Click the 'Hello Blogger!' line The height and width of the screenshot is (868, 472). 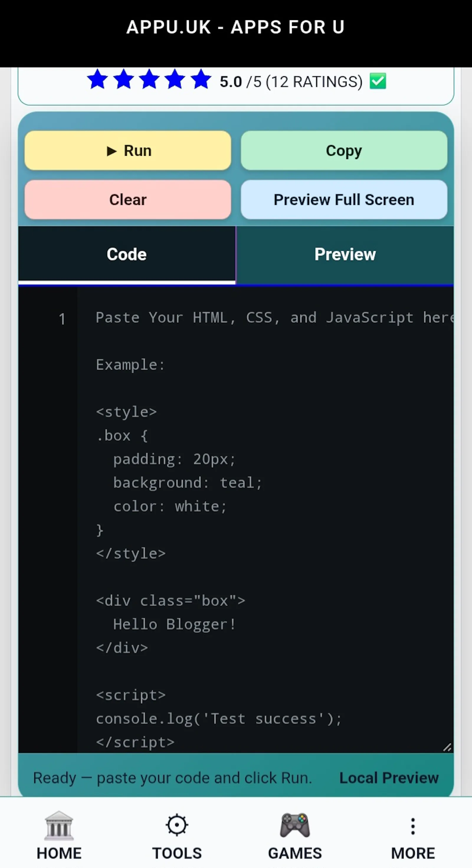[x=174, y=624]
